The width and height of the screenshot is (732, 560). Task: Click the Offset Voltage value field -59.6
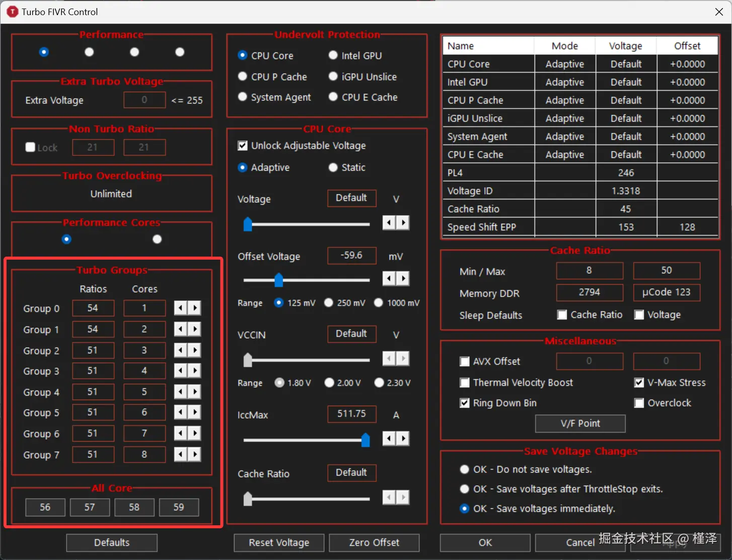coord(351,255)
